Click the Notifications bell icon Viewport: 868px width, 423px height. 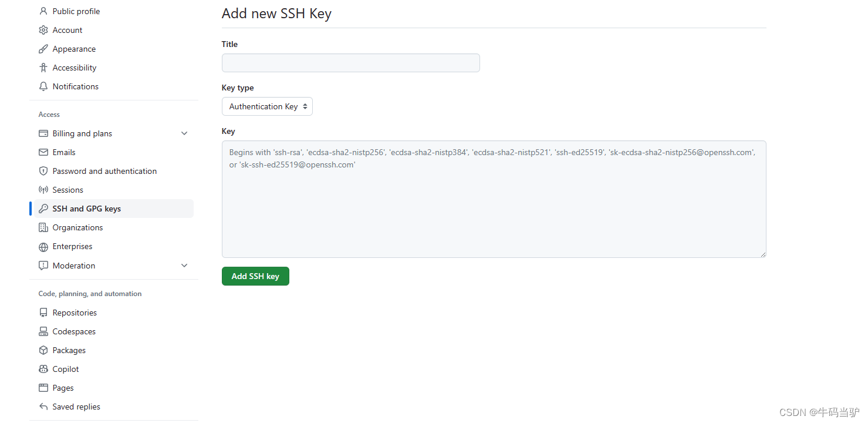pos(43,86)
